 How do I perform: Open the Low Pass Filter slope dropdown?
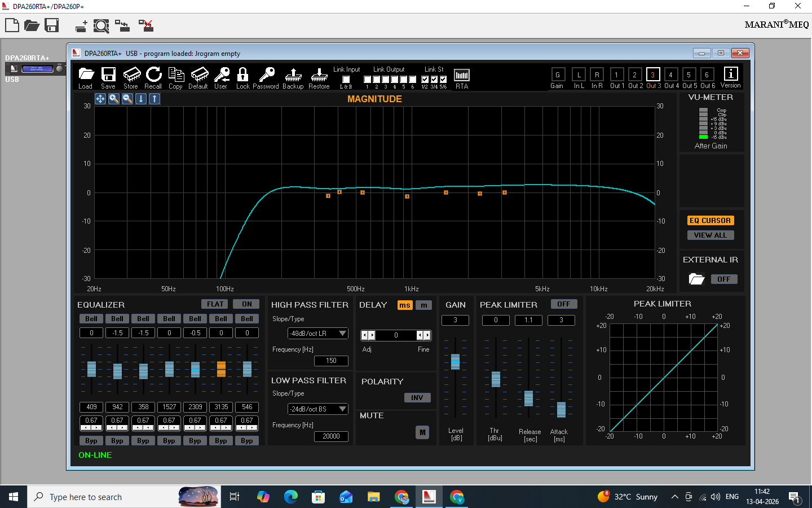tap(318, 409)
